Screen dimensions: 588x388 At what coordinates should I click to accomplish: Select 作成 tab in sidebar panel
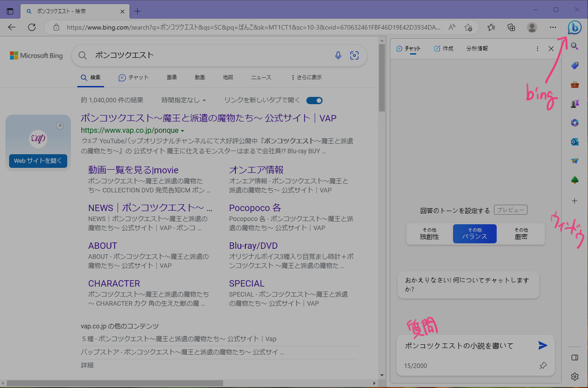coord(444,49)
